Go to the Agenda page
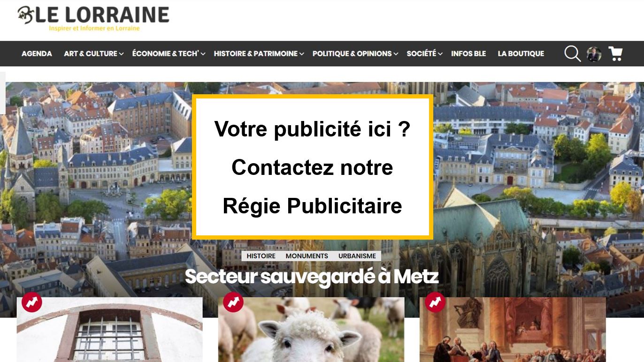Viewport: 644px width, 362px height. (37, 53)
